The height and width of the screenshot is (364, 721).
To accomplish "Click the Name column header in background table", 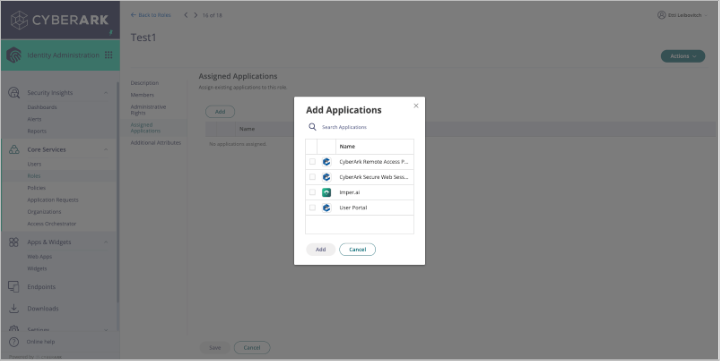I will [247, 129].
